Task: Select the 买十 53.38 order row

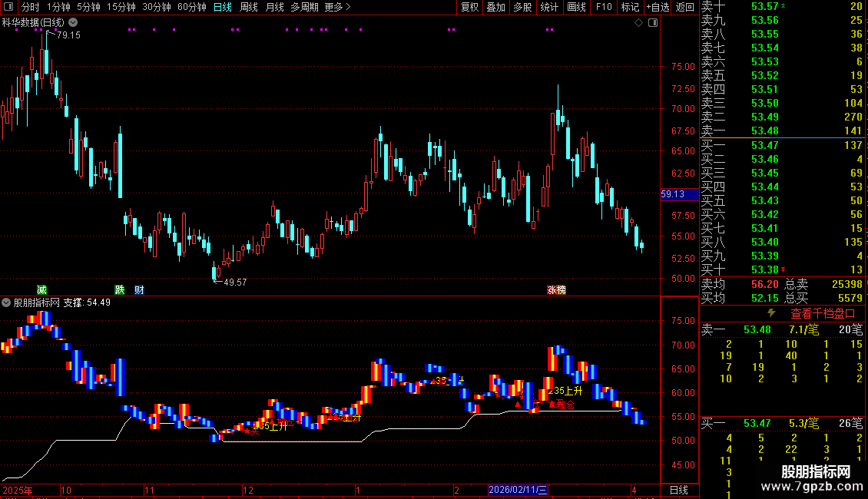Action: (x=782, y=269)
